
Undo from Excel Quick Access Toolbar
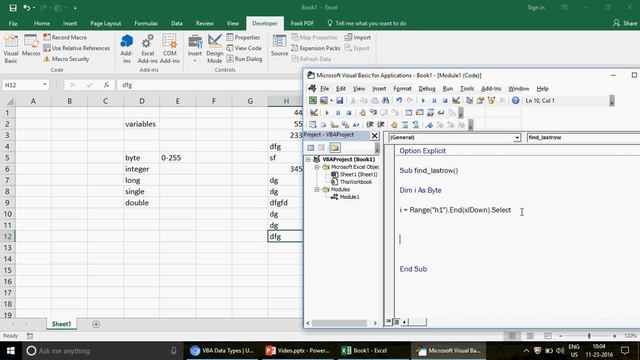27,8
